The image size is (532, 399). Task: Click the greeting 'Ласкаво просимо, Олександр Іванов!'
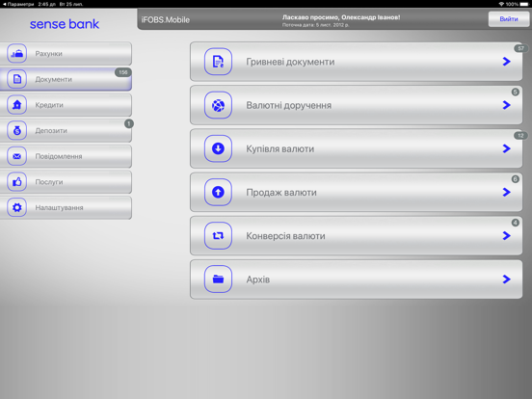click(x=341, y=17)
